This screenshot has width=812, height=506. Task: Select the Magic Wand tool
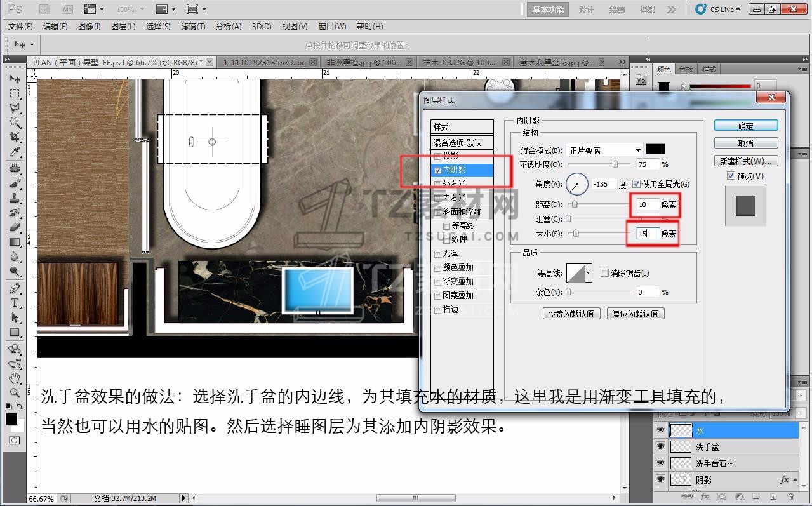[14, 123]
